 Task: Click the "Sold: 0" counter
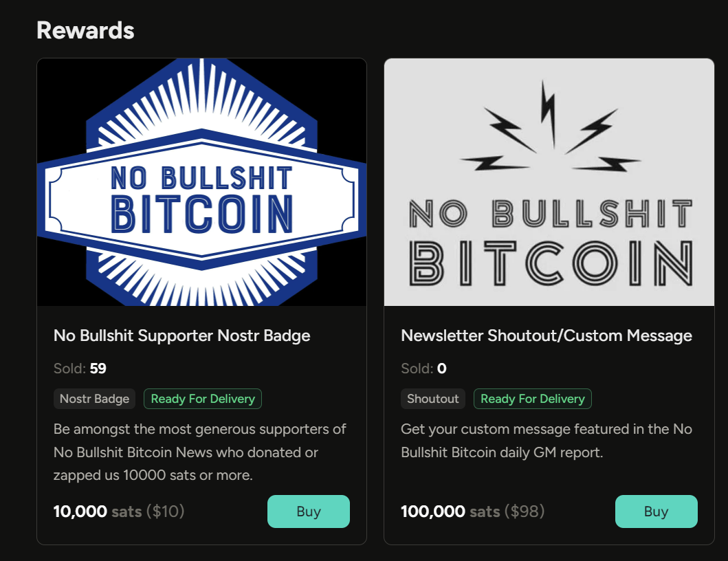423,368
